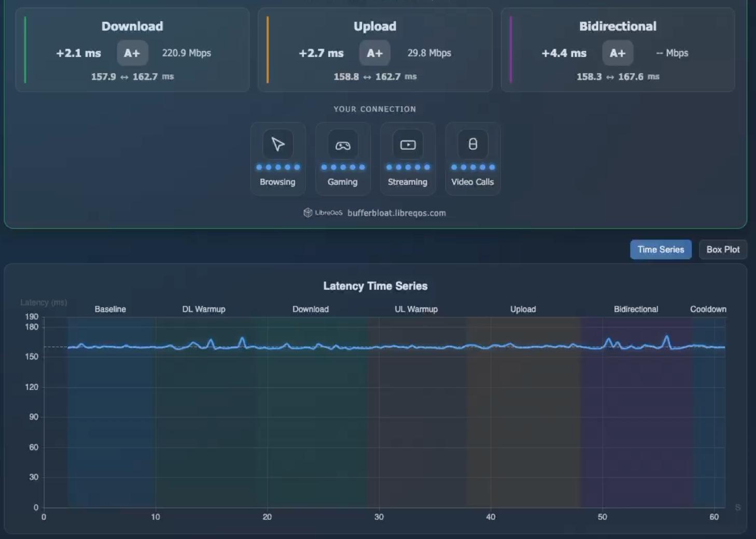756x539 pixels.
Task: Switch to the Box Plot view
Action: pos(722,249)
